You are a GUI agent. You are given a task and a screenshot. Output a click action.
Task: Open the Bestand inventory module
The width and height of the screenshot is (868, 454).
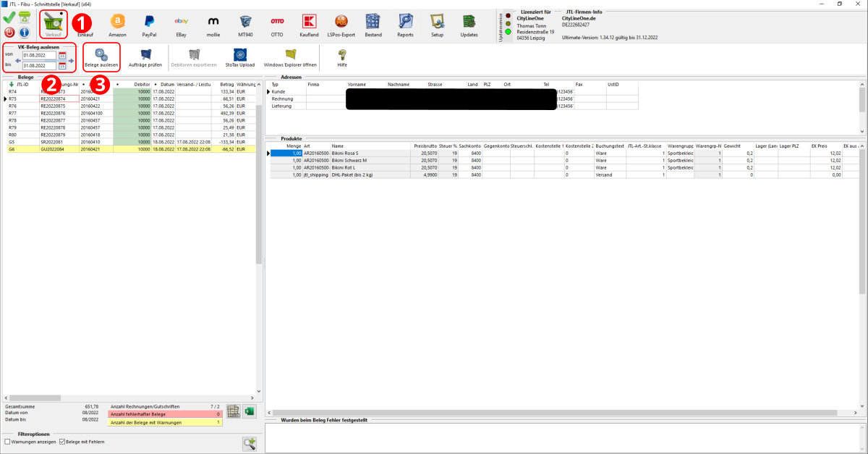click(x=373, y=24)
